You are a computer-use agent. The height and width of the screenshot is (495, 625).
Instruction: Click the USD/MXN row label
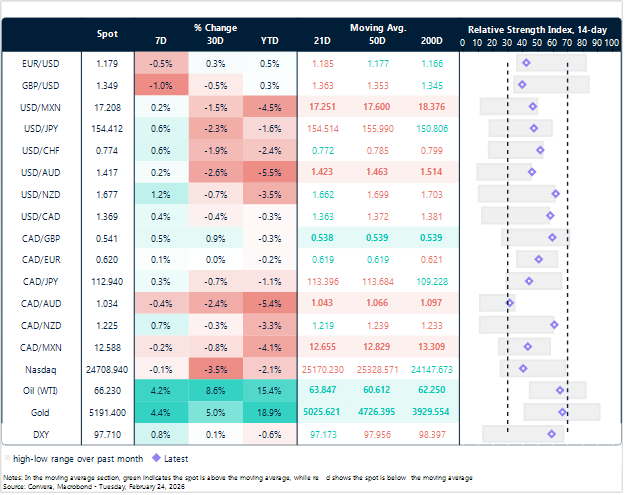pyautogui.click(x=39, y=106)
